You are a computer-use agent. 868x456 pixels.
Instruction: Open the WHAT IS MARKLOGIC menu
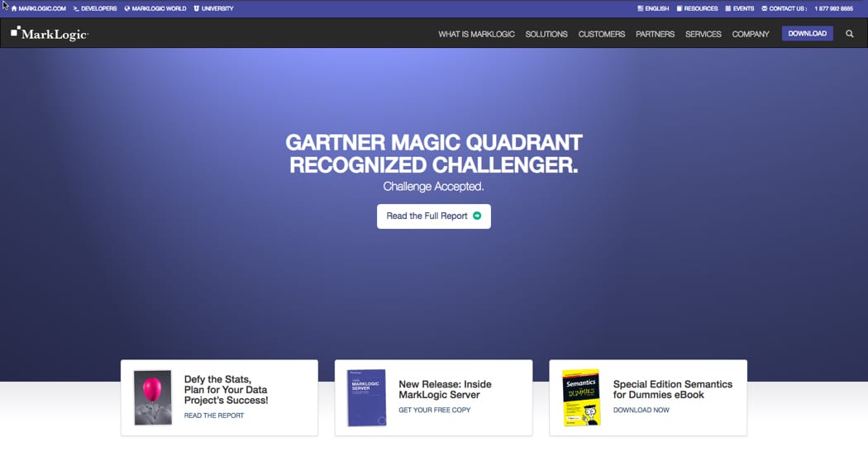coord(477,34)
